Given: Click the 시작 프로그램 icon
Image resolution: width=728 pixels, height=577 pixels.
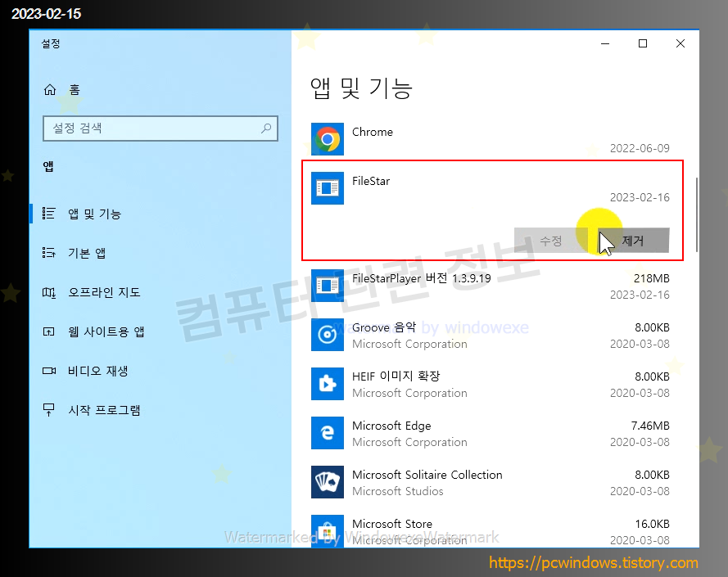Looking at the screenshot, I should pyautogui.click(x=49, y=410).
